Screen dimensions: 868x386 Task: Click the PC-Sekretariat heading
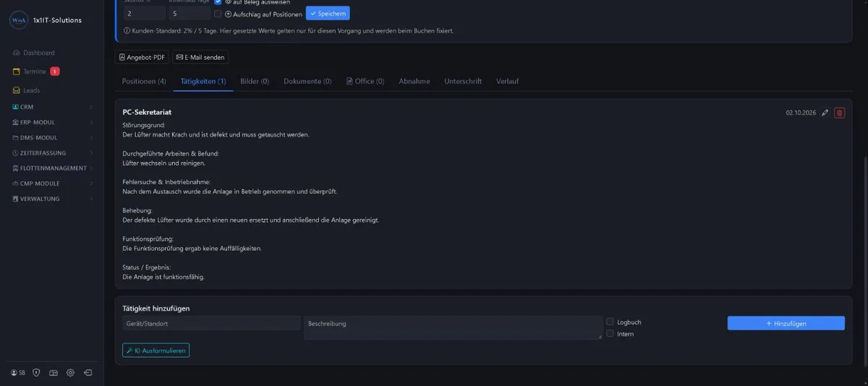click(x=147, y=112)
